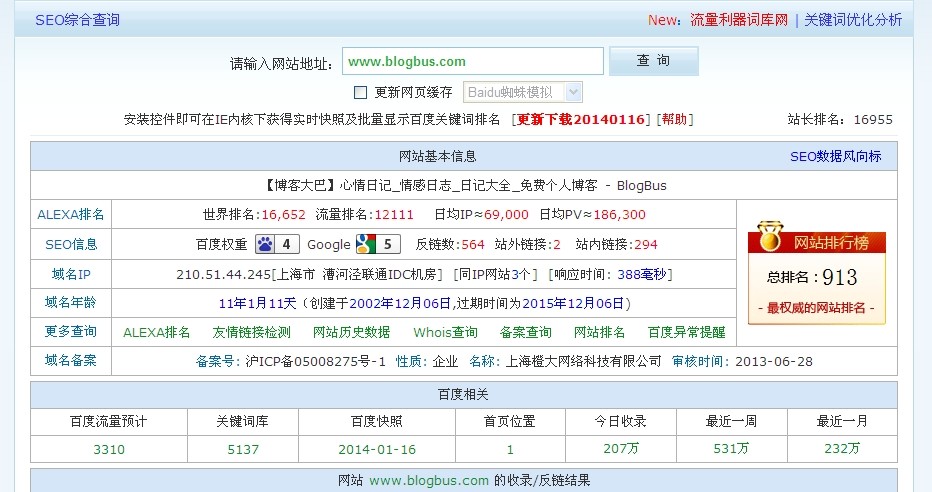Click www.blogbus.com link in results header
This screenshot has height=492, width=932.
[x=429, y=480]
